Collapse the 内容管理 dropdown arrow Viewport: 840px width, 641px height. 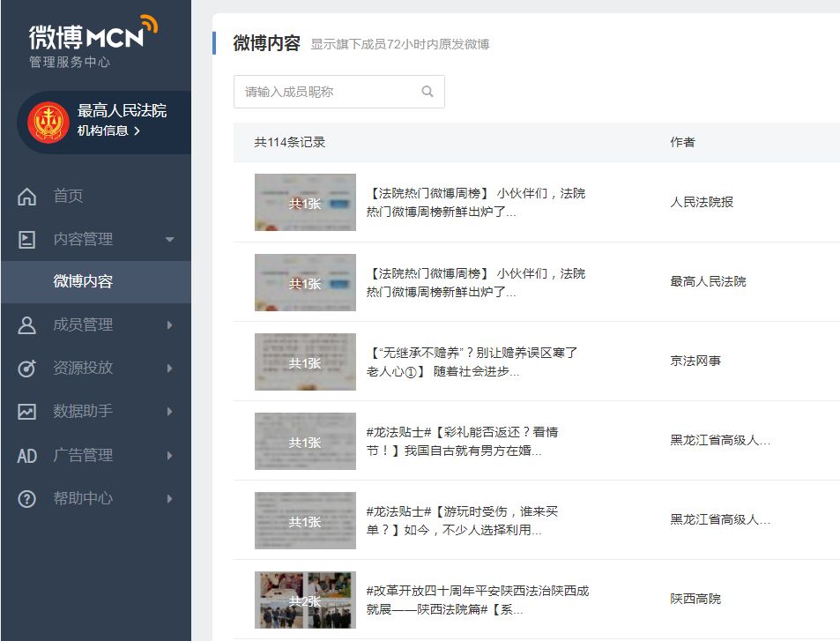coord(171,239)
